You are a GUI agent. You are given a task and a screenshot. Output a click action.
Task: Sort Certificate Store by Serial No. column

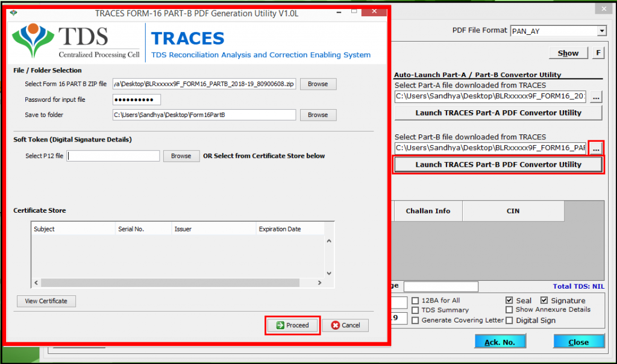coord(143,229)
